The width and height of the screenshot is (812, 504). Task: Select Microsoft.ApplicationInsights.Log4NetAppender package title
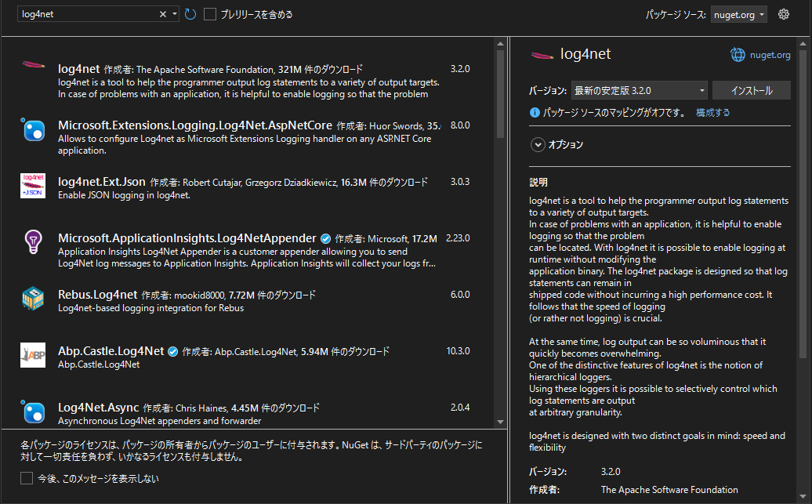coord(187,238)
